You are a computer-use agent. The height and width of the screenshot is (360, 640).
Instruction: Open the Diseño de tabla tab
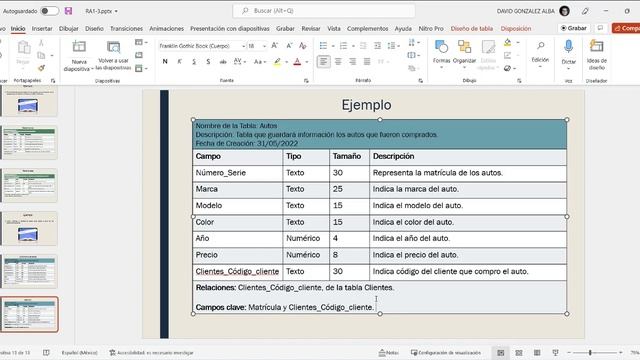[x=472, y=29]
